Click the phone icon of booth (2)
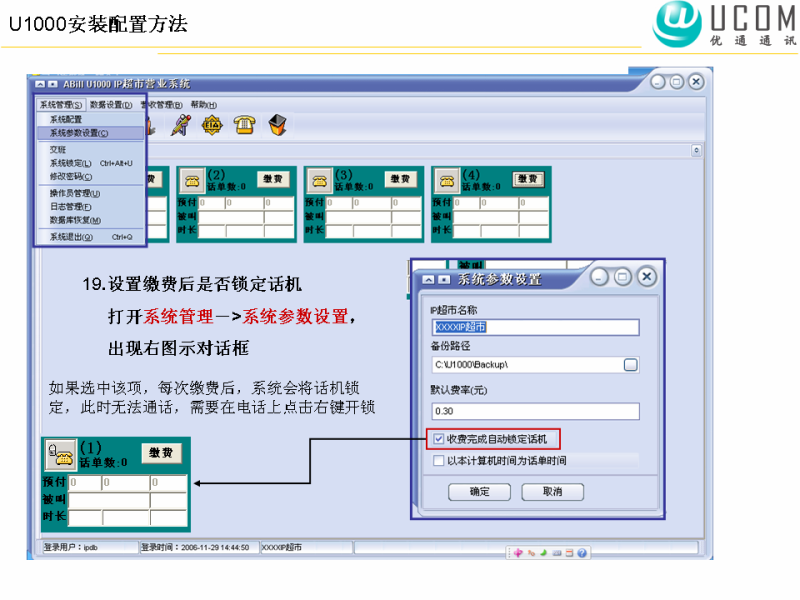This screenshot has width=800, height=600. 192,181
